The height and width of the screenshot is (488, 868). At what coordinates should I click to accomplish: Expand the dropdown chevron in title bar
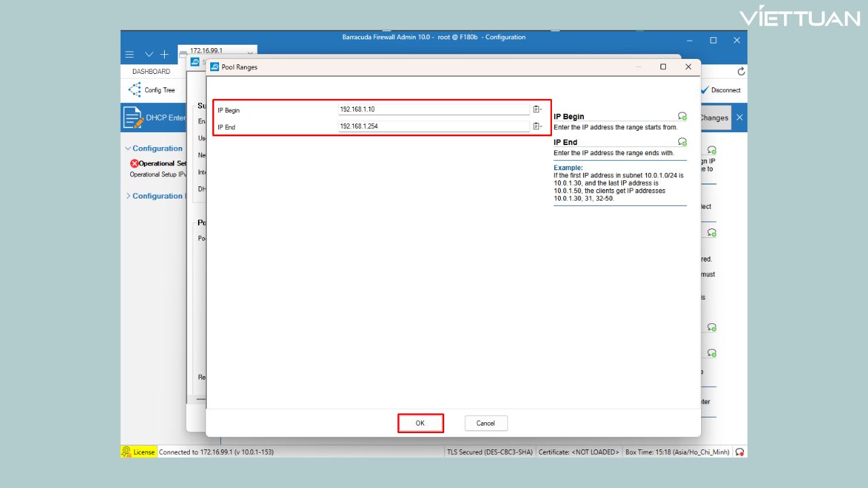(x=149, y=54)
